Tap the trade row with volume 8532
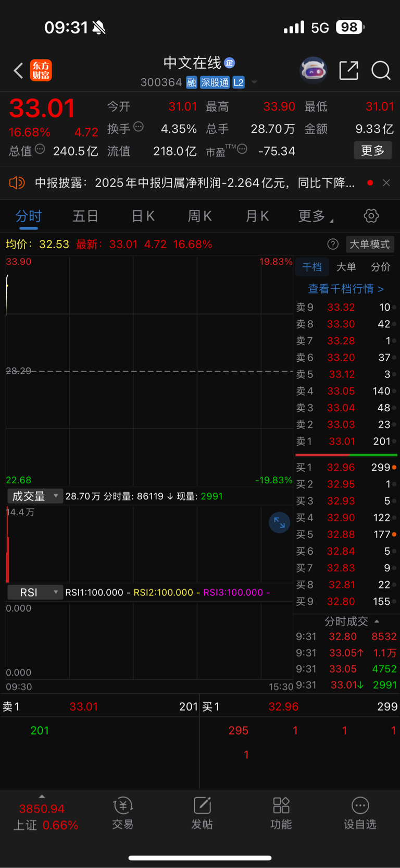 346,637
